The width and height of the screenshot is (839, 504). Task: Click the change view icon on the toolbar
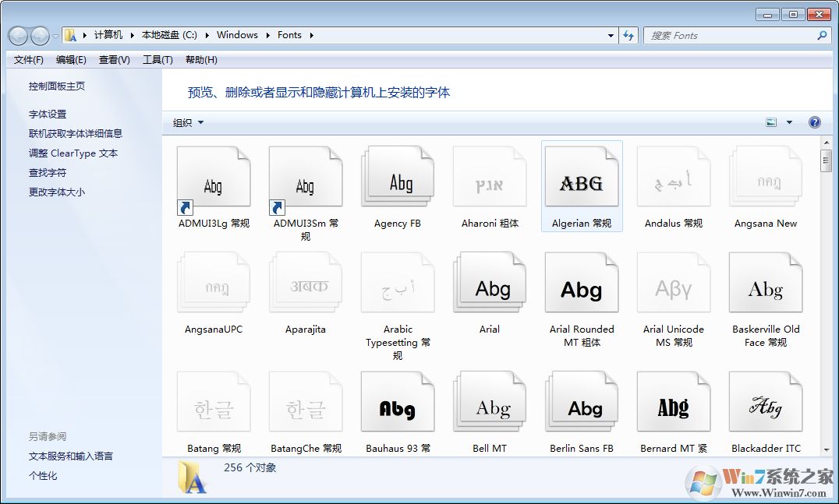coord(771,122)
